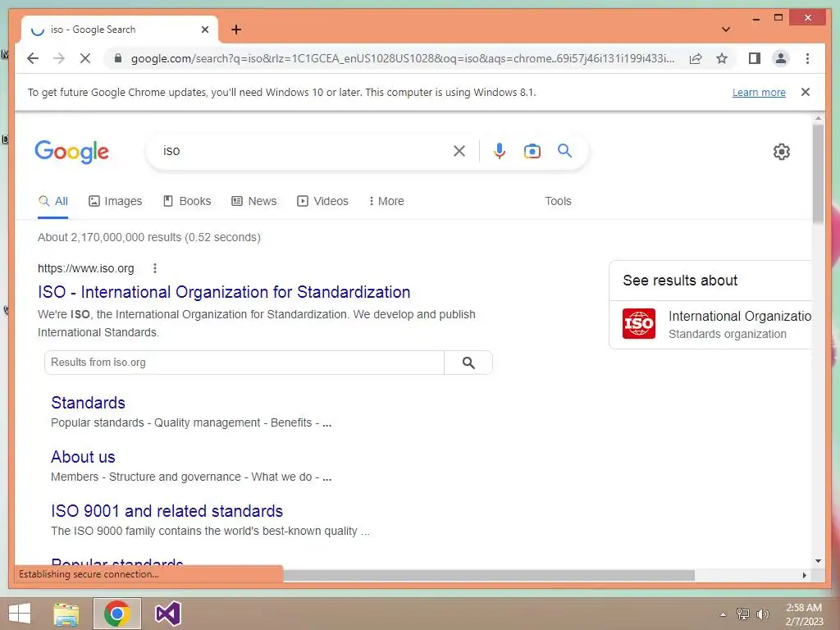Open Google quick settings gear
This screenshot has width=840, height=630.
click(x=782, y=152)
